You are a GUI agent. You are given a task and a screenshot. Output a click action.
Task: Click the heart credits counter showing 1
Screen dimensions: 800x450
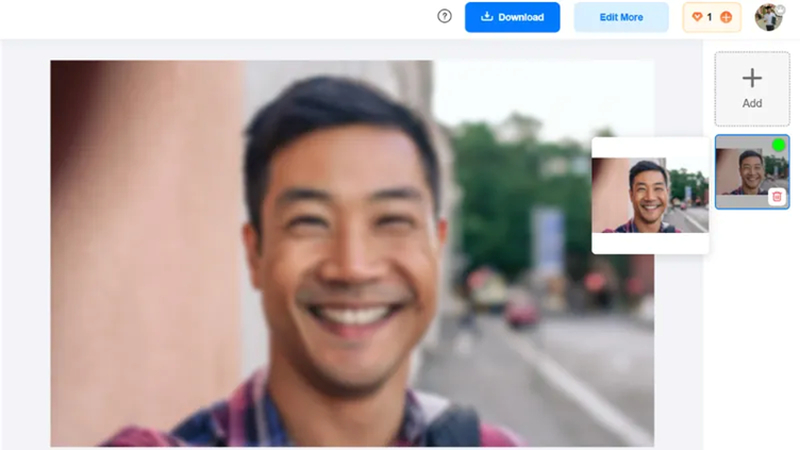[x=712, y=17]
